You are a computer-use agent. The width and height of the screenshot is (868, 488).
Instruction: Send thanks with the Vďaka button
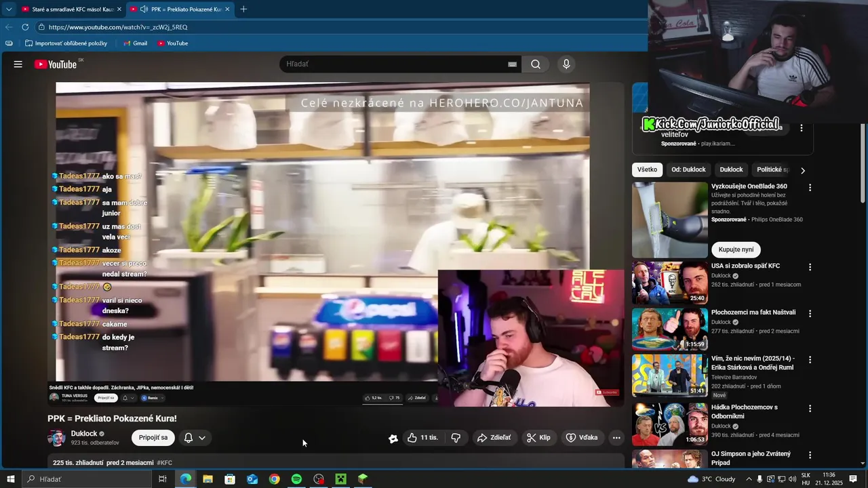pyautogui.click(x=583, y=438)
